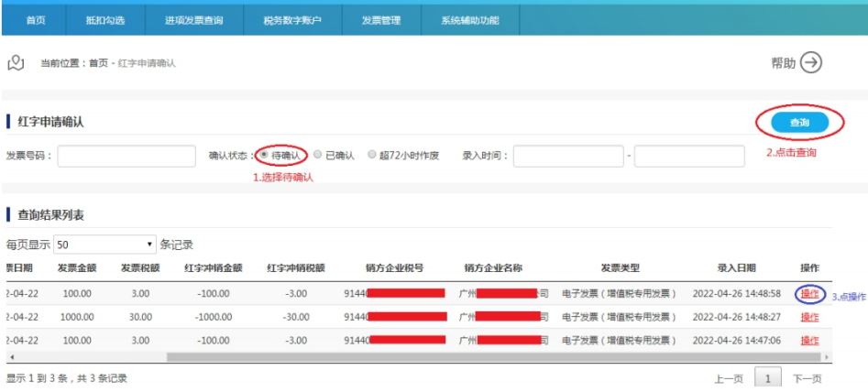Click the blue 查询 button
The width and height of the screenshot is (868, 392).
point(799,123)
